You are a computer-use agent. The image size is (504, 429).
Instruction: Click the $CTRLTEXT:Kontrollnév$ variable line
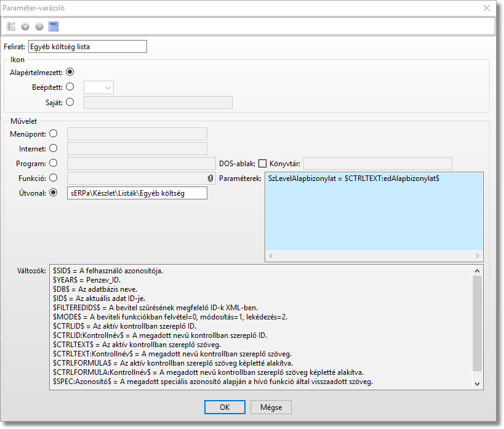pos(172,354)
